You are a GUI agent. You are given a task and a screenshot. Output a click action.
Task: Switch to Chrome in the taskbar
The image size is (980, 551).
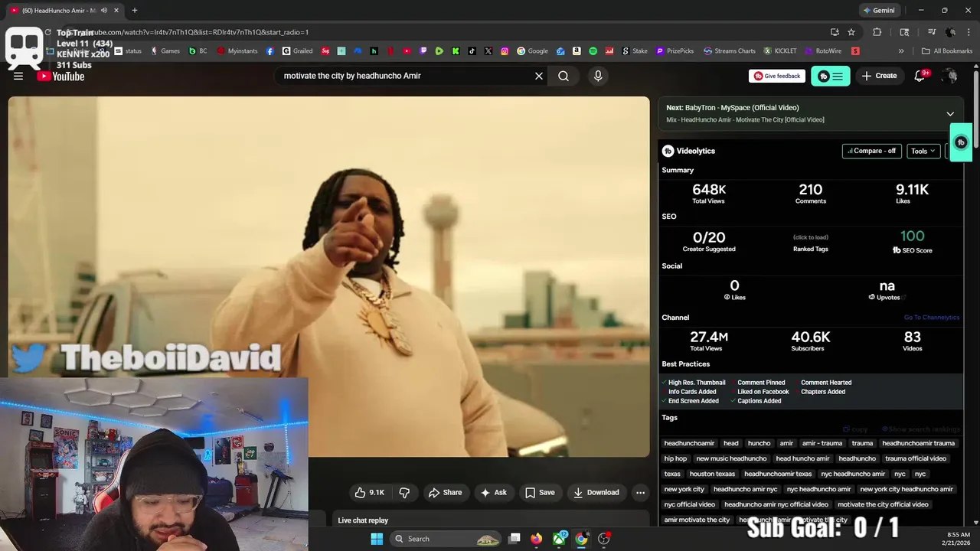pos(581,539)
